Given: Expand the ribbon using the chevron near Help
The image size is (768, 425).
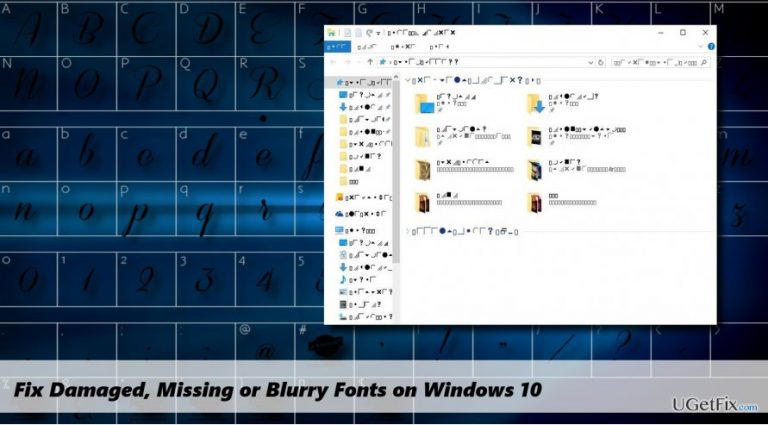Looking at the screenshot, I should coord(700,47).
